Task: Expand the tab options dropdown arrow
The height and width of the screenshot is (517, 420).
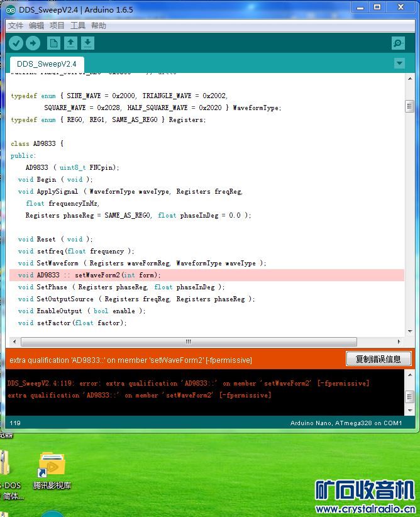Action: (399, 63)
